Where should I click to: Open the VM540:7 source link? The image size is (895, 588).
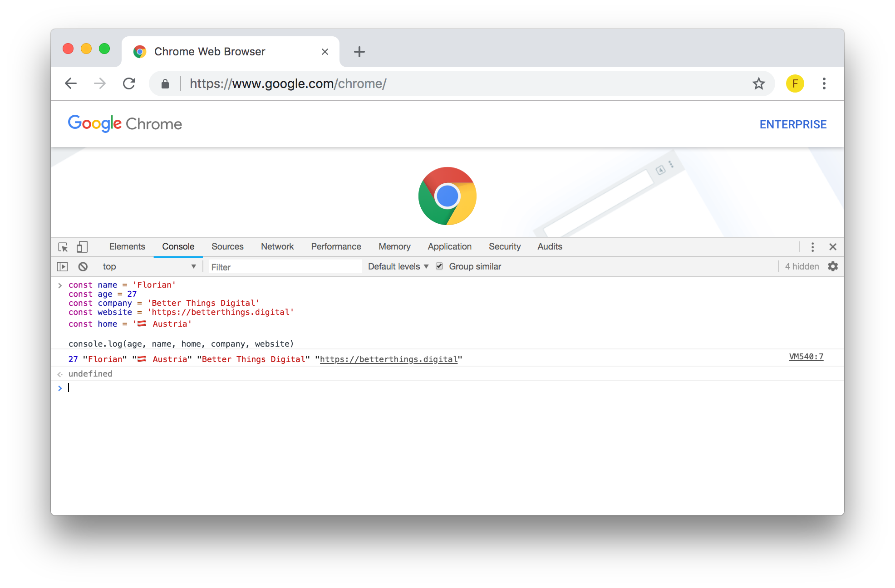pos(806,357)
